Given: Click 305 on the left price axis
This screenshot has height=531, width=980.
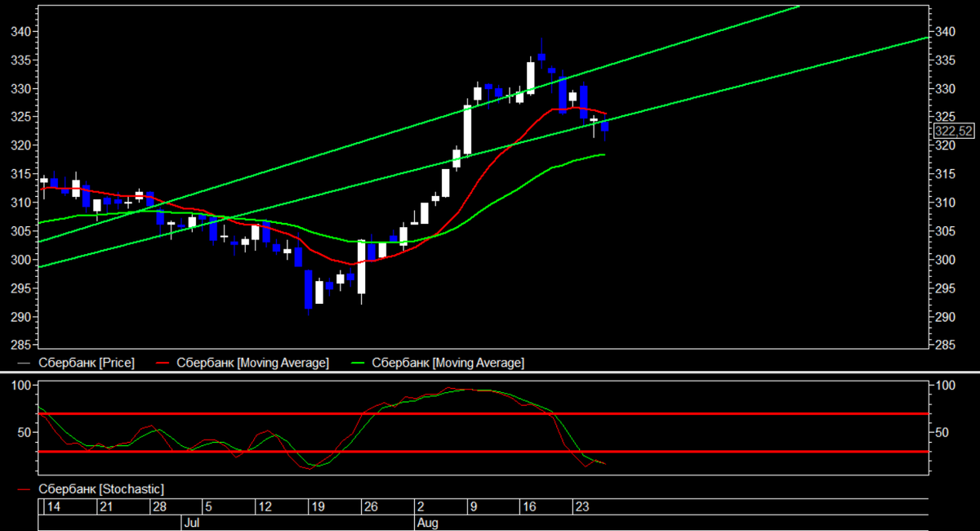Looking at the screenshot, I should click(20, 231).
